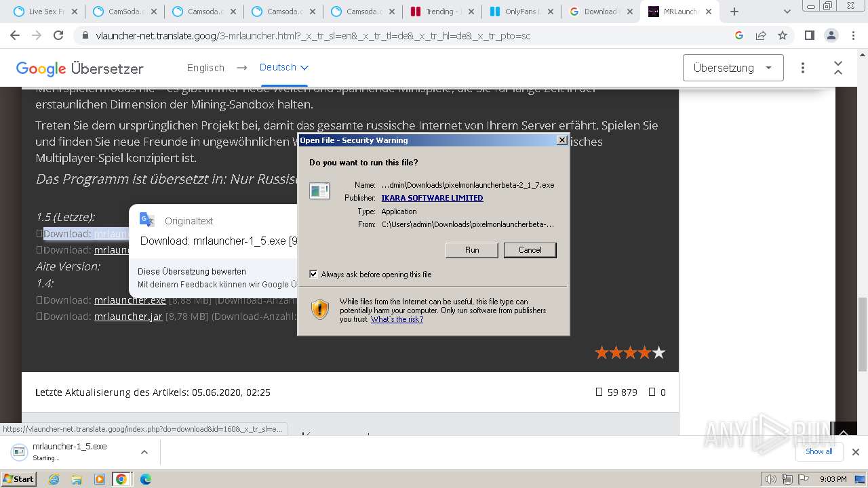Click Show all downloads
The height and width of the screenshot is (488, 868).
818,451
